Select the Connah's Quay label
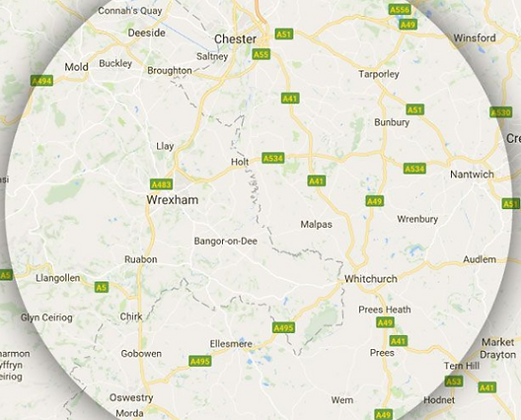Screen dimensions: 521x420 click(130, 11)
